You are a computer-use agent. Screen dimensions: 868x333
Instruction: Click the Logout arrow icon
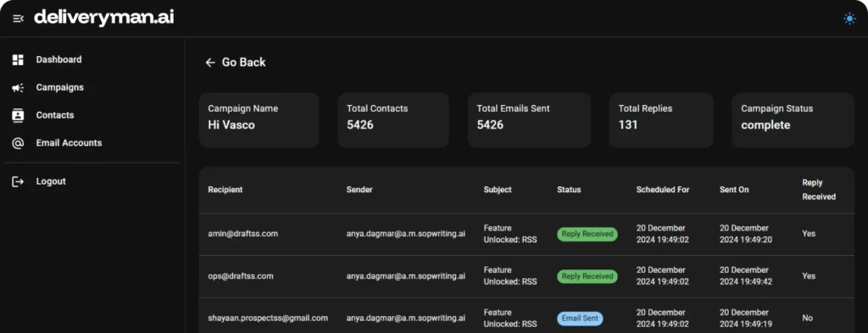coord(18,181)
